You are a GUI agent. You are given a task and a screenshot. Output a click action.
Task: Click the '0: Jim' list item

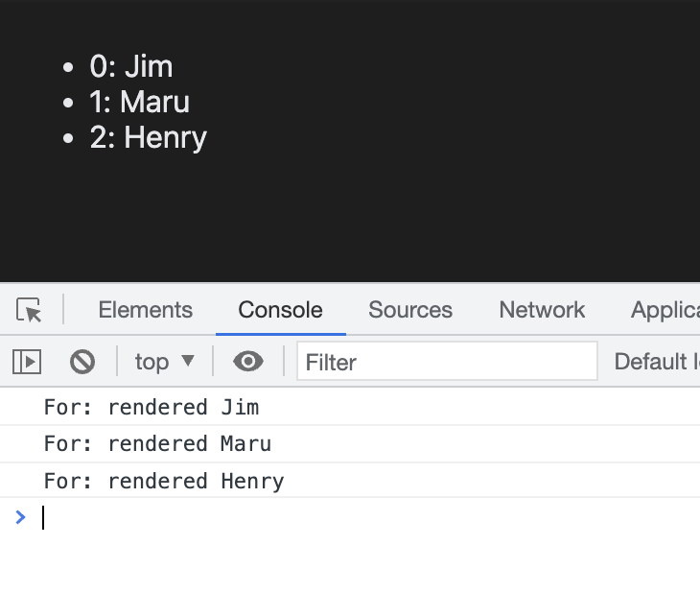point(131,66)
